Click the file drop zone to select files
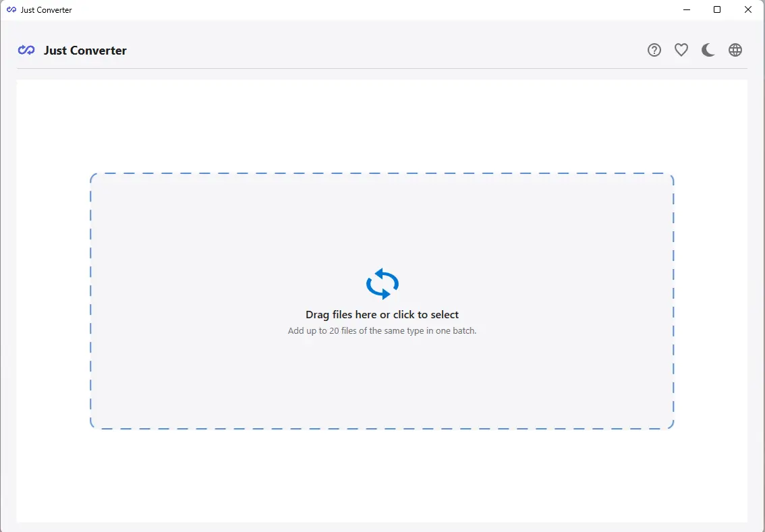Image resolution: width=765 pixels, height=532 pixels. coord(382,300)
